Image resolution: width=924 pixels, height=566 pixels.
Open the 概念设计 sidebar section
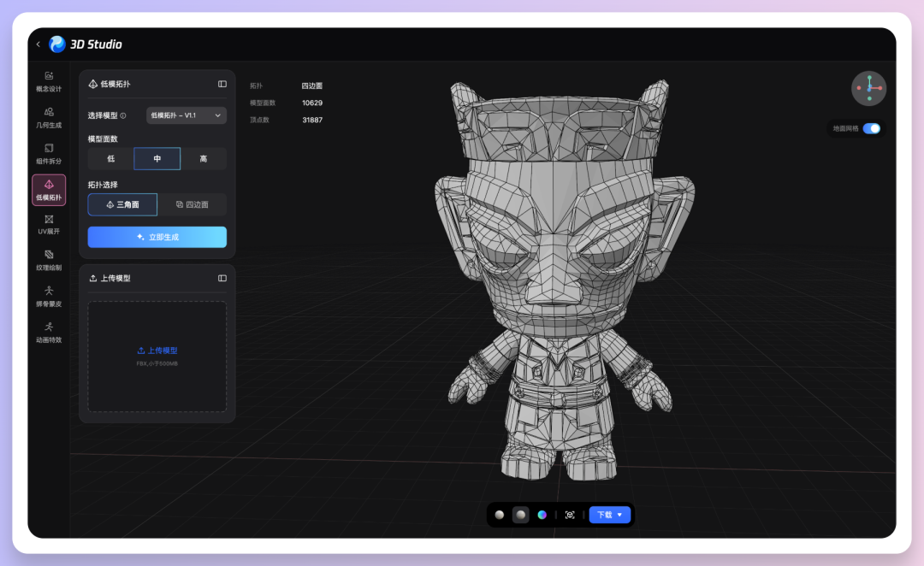tap(49, 80)
